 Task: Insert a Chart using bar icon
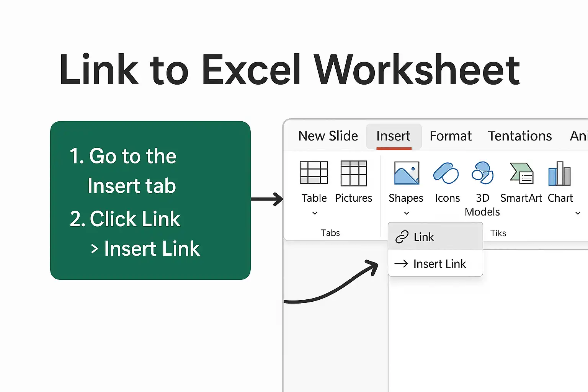(559, 173)
